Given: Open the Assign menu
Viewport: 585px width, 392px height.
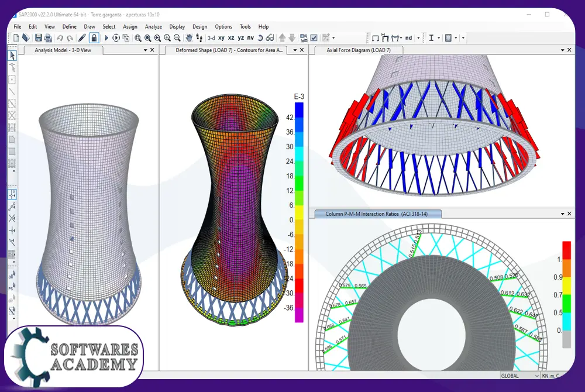Looking at the screenshot, I should 130,26.
